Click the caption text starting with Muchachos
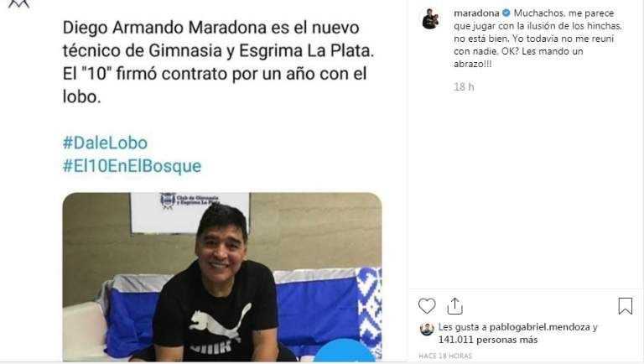This screenshot has width=644, height=364. [x=538, y=39]
